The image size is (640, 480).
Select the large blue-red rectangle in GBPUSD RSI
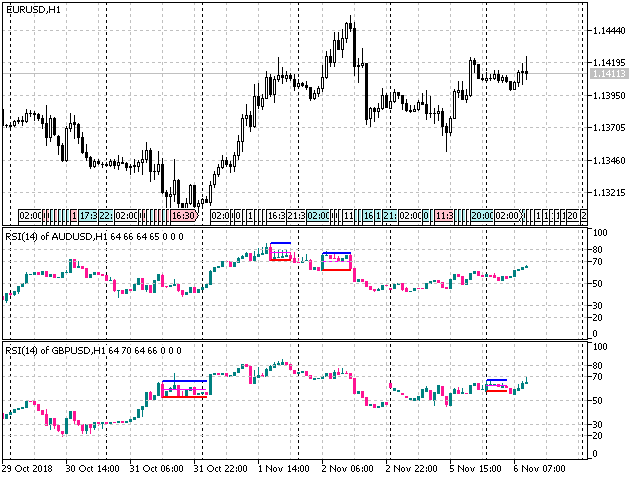tap(185, 389)
